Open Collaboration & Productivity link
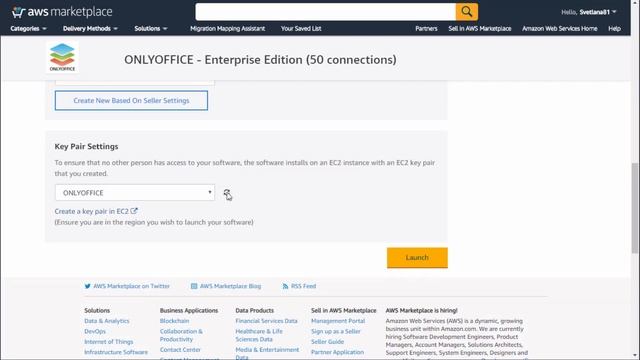 pos(181,335)
